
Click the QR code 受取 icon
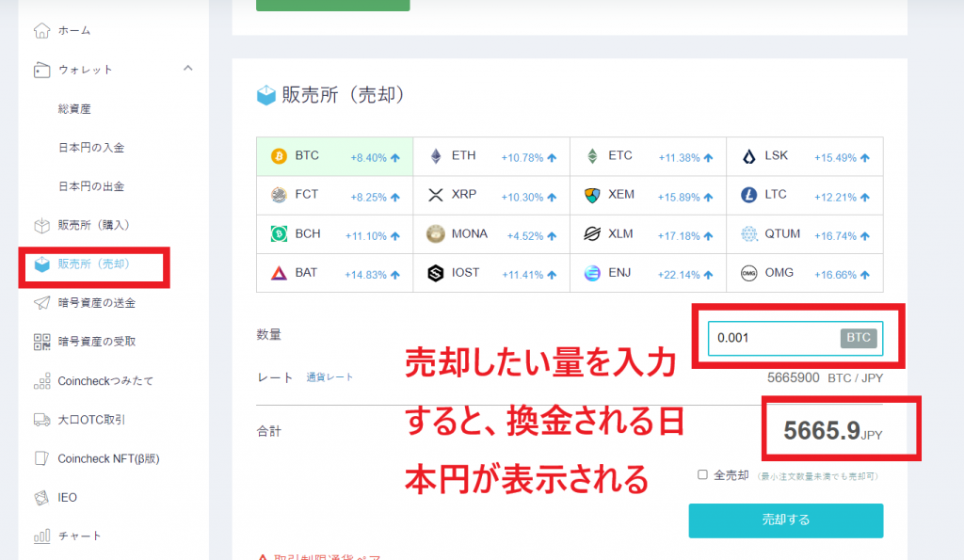pos(41,342)
